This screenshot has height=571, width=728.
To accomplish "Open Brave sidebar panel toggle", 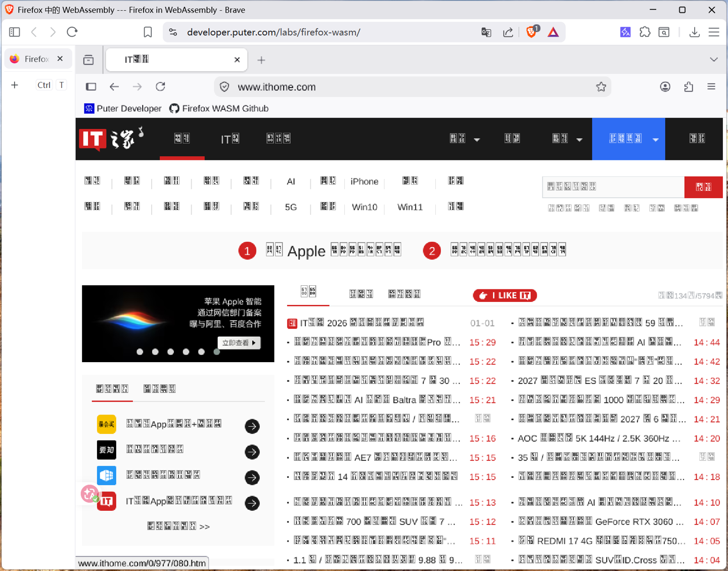I will pos(15,32).
